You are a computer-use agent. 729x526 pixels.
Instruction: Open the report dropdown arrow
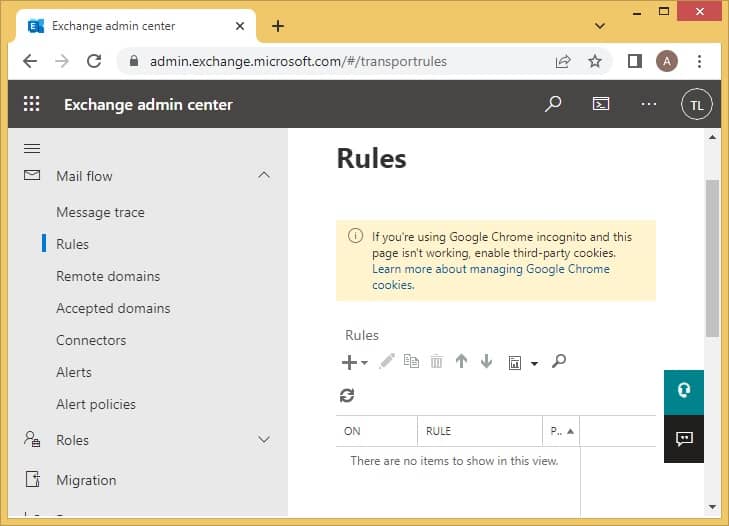534,364
